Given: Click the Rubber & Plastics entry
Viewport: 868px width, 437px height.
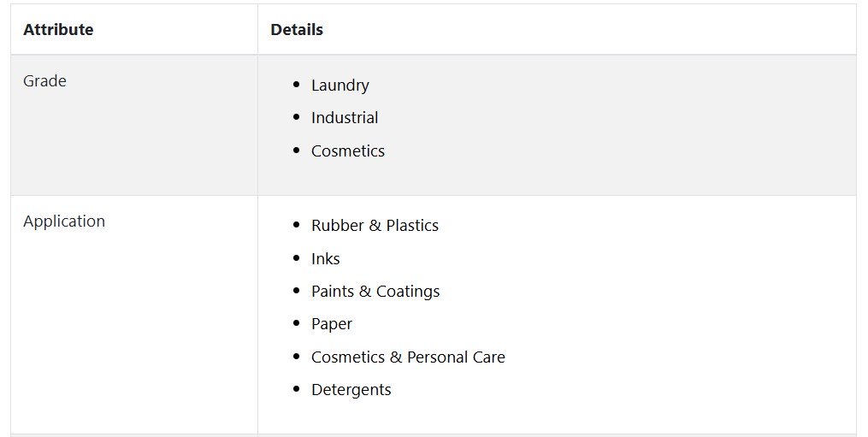Looking at the screenshot, I should click(x=375, y=226).
